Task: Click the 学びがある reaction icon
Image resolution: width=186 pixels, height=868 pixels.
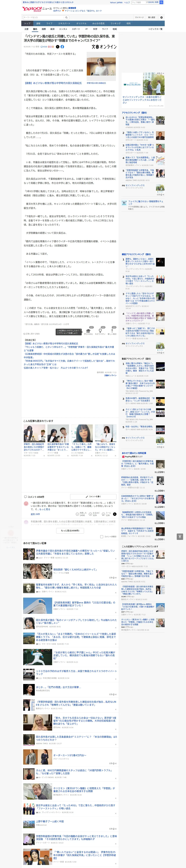Action: (89, 331)
